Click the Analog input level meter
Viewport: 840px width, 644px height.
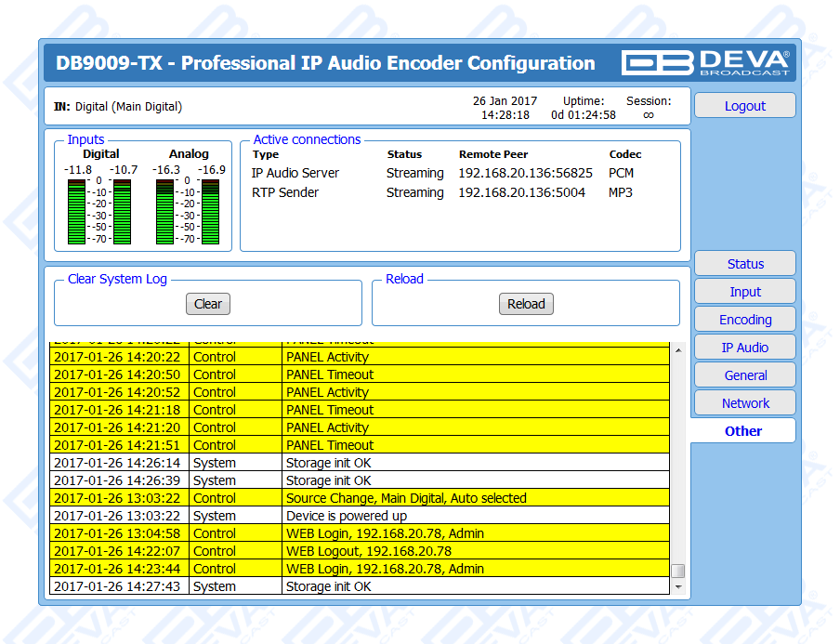(189, 210)
